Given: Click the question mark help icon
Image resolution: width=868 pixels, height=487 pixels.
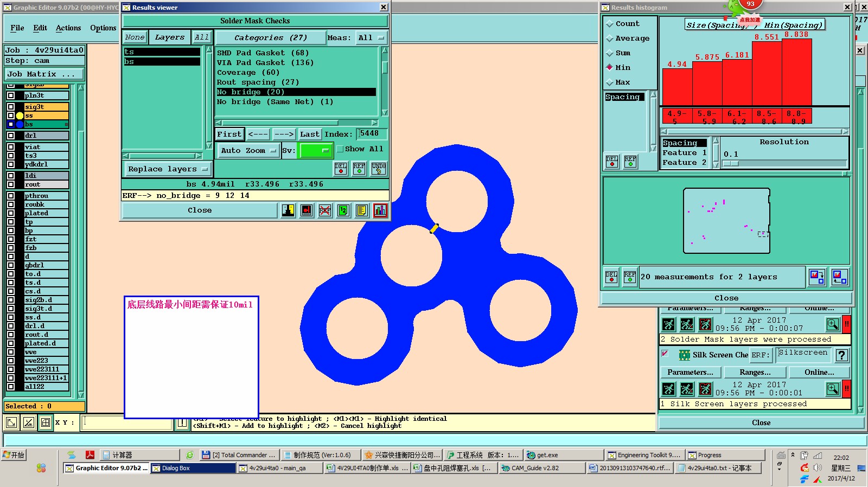Looking at the screenshot, I should 841,356.
